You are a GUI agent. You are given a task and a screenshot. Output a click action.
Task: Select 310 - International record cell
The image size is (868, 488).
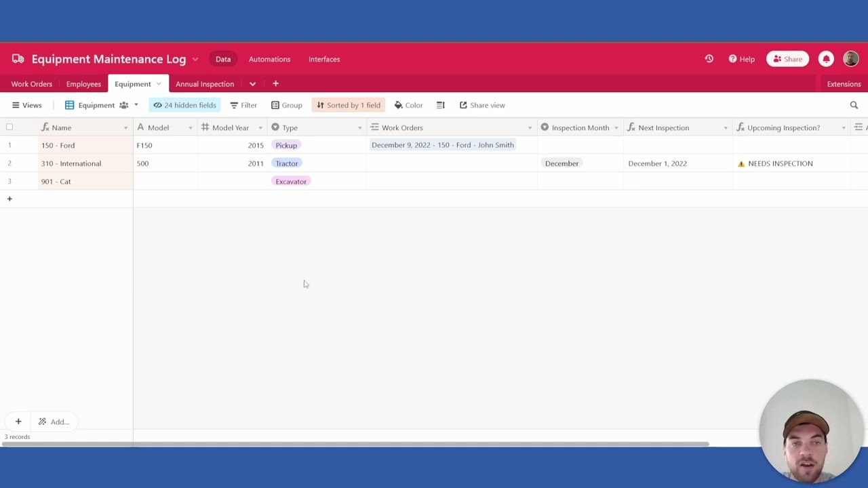85,163
